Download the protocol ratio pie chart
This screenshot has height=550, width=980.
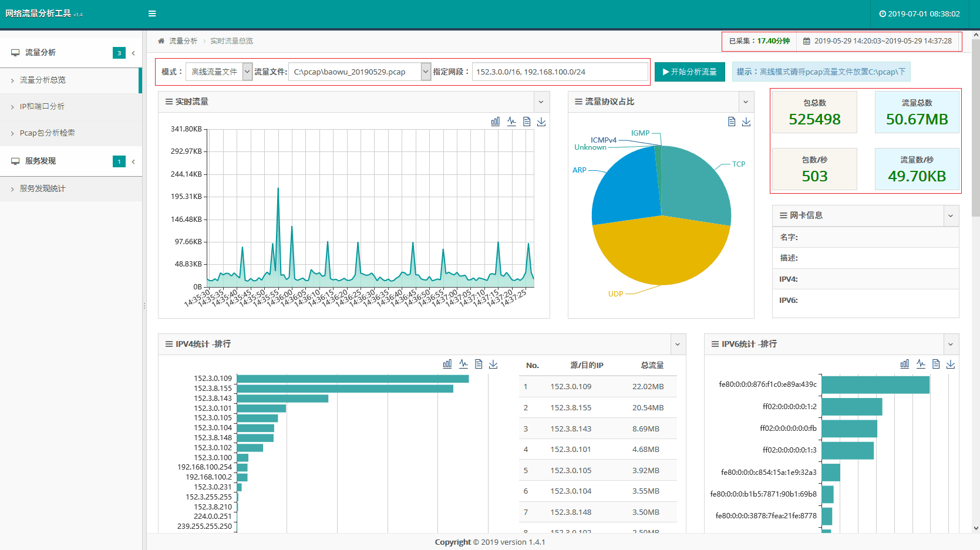click(746, 122)
